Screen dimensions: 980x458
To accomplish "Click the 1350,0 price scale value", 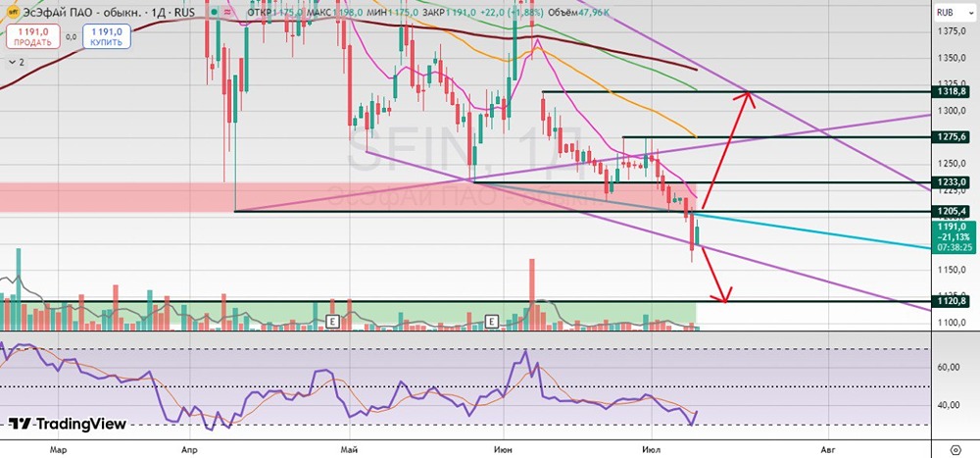I will [x=953, y=58].
